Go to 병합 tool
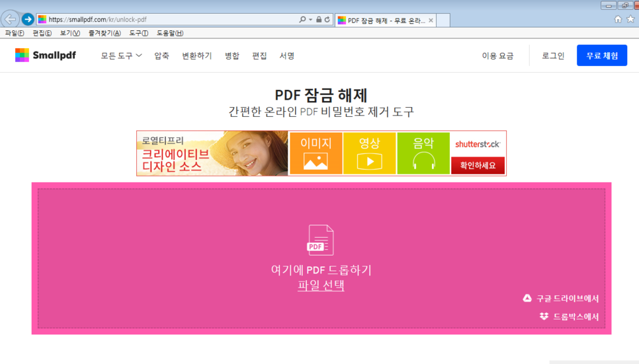This screenshot has height=364, width=639. [232, 55]
